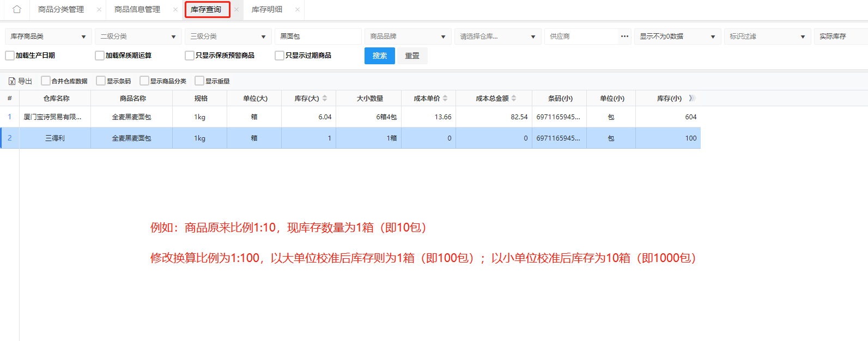This screenshot has height=341, width=868.
Task: Sort by 库存(大) column arrows
Action: [x=325, y=99]
